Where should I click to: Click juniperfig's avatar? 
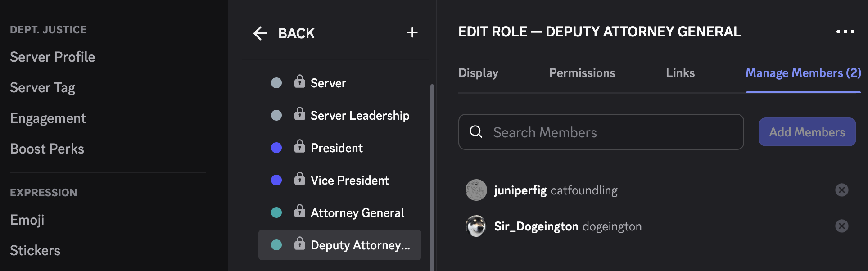(476, 190)
